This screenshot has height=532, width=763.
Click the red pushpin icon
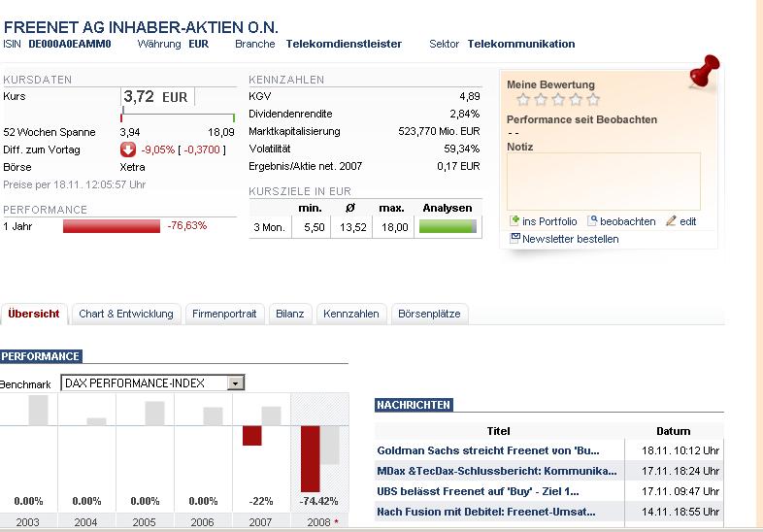click(x=705, y=71)
